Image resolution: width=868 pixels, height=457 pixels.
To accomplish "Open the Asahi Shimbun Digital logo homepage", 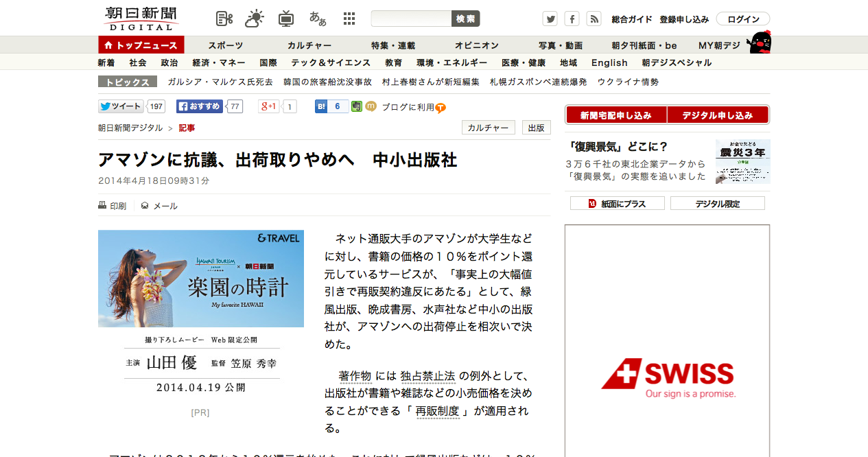I will [141, 19].
